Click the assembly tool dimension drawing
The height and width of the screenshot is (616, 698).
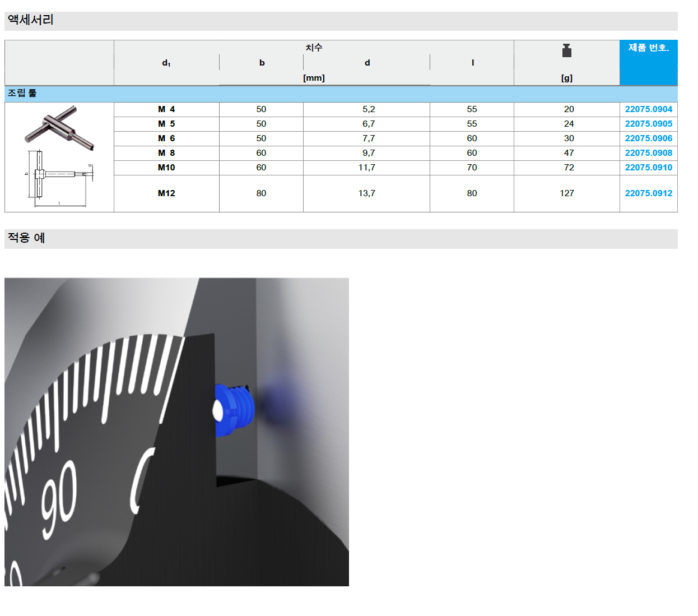pyautogui.click(x=59, y=178)
